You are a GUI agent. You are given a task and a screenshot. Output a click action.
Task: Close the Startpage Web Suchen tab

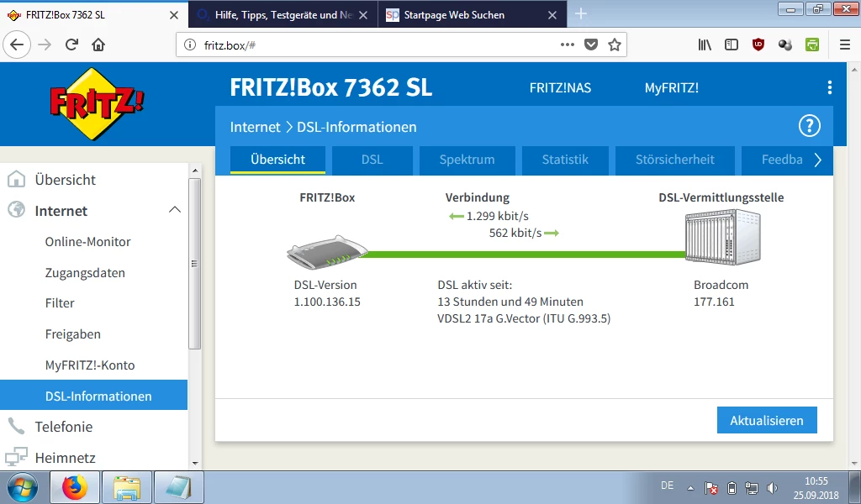(x=552, y=15)
